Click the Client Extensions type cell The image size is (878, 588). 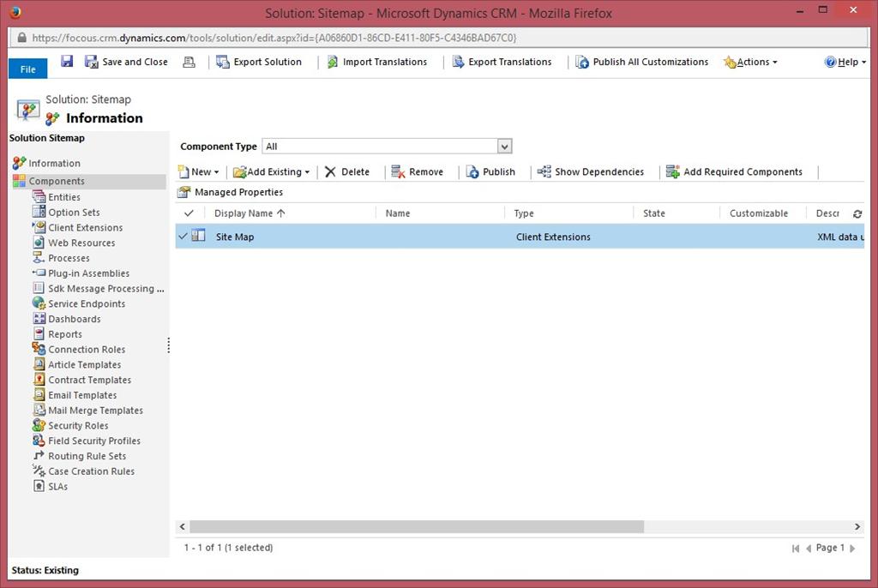553,237
